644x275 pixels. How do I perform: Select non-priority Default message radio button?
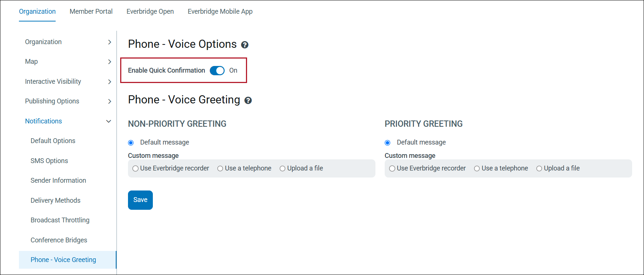(131, 143)
